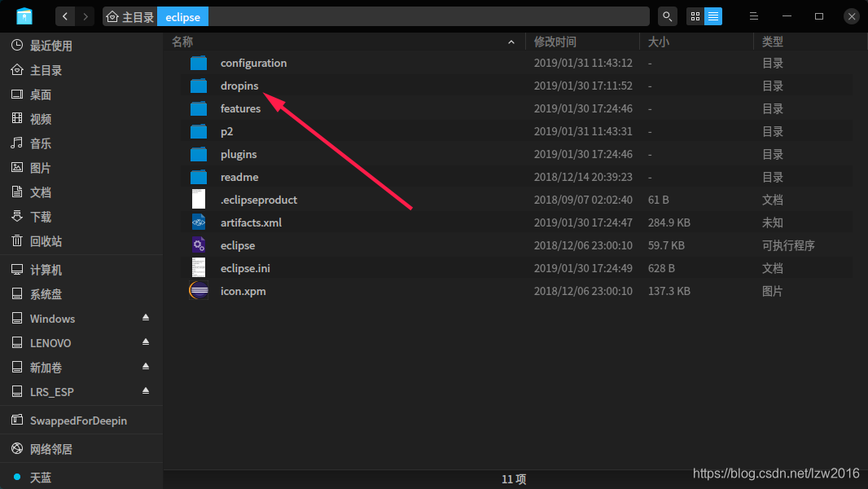Eject the LRS_ESP drive
Viewport: 868px width, 489px height.
146,391
